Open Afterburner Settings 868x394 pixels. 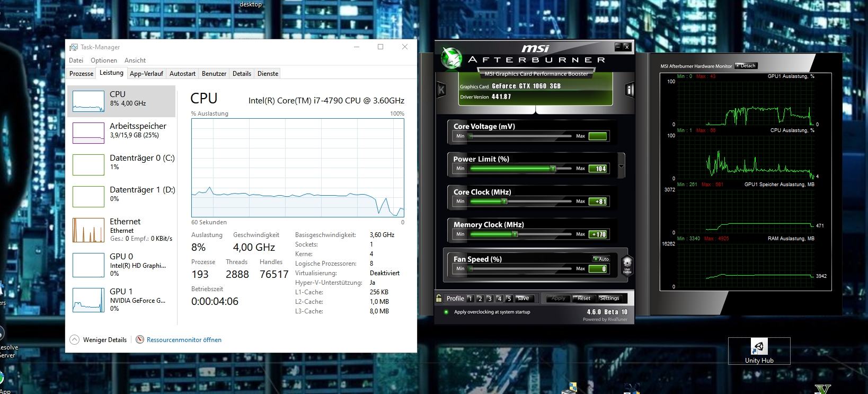(609, 298)
